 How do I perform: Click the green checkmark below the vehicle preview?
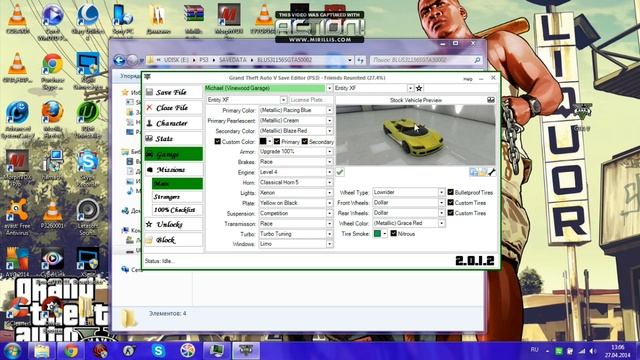(340, 172)
